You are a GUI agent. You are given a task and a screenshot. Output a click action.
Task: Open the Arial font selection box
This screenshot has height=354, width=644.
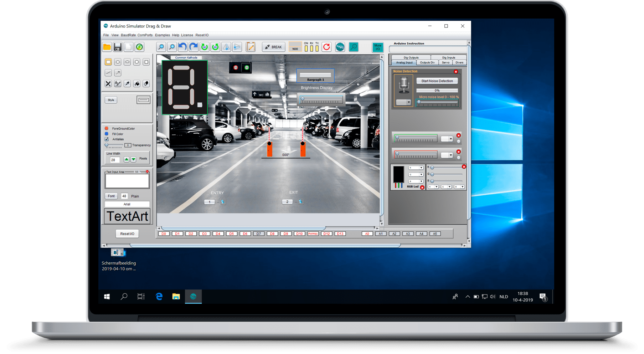pos(127,204)
